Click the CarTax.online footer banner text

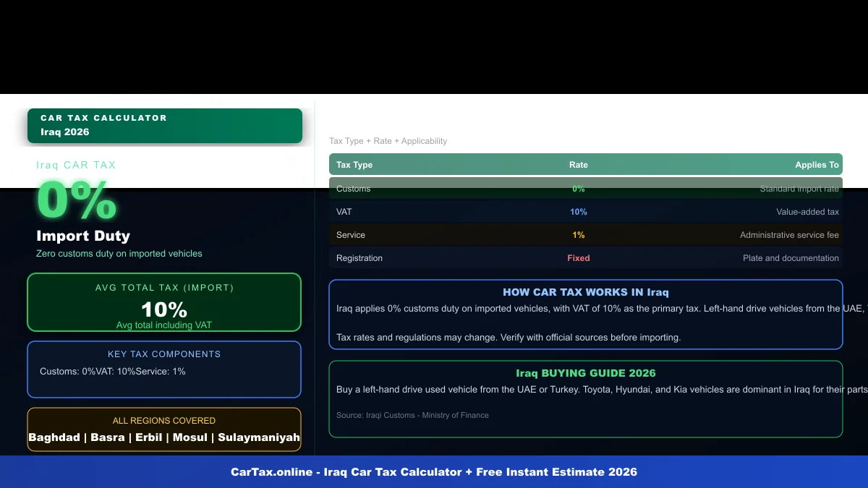click(434, 472)
